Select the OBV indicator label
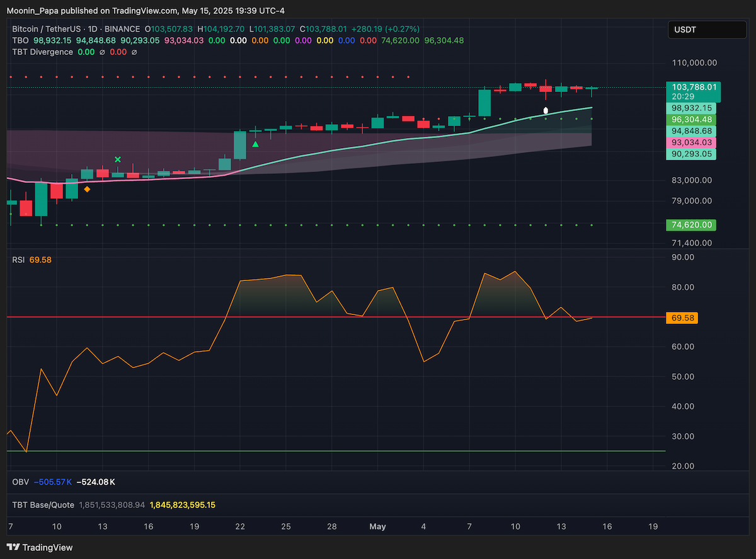 click(20, 482)
